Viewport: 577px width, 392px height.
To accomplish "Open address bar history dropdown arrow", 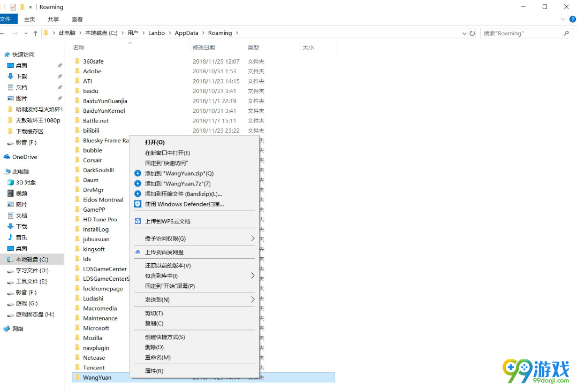I will pos(464,33).
